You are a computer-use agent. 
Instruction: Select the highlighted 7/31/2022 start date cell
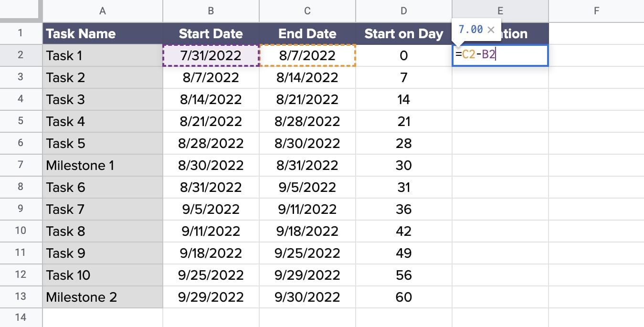pyautogui.click(x=211, y=55)
